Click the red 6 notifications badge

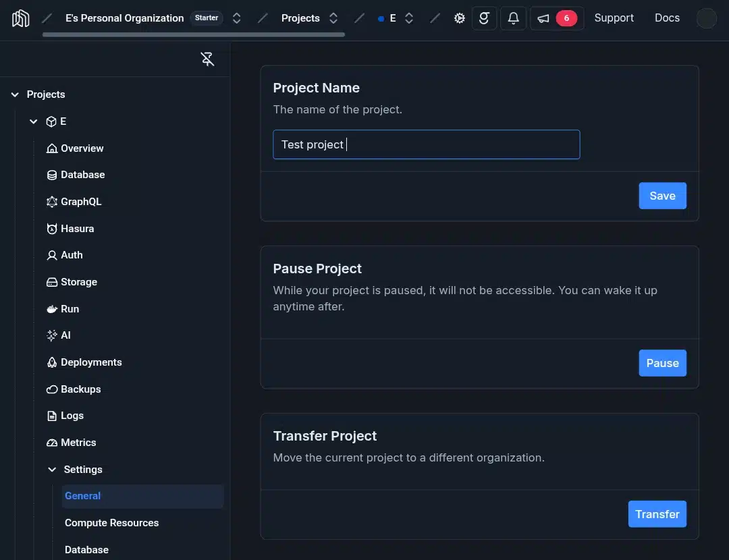pos(566,18)
